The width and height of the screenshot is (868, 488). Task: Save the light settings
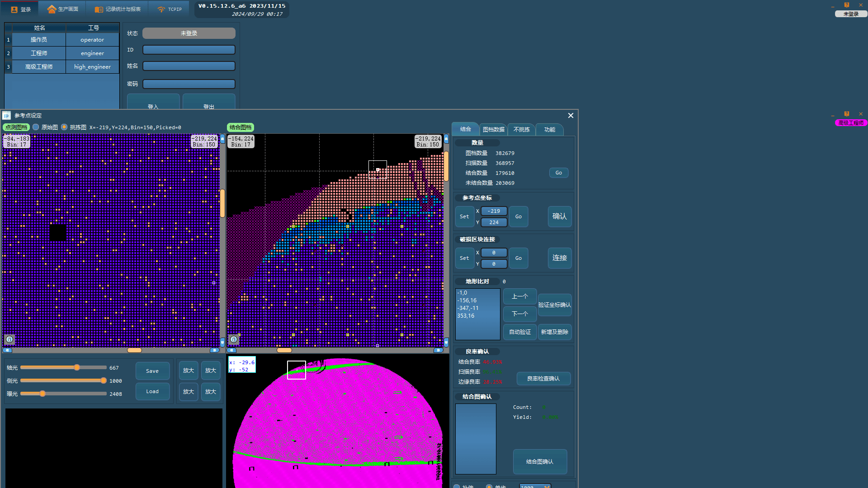click(x=152, y=371)
